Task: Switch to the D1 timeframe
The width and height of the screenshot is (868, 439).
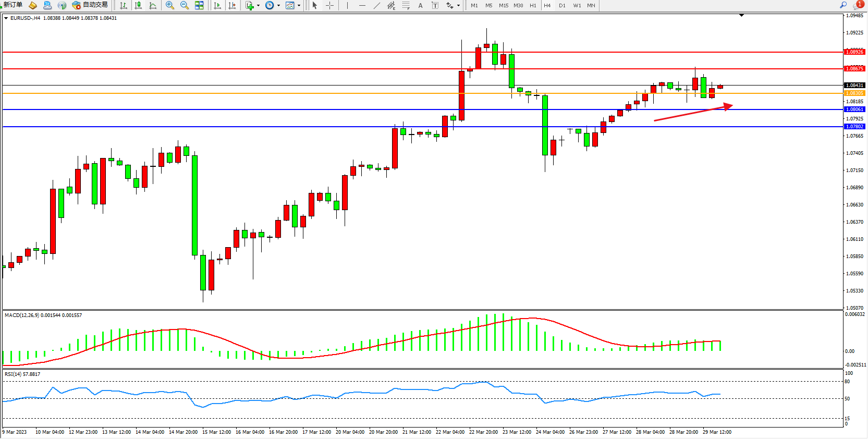Action: [x=562, y=5]
